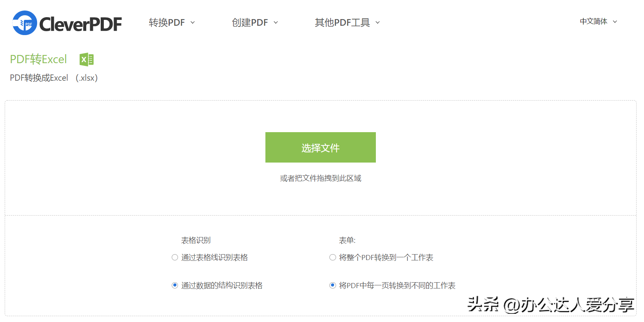Open the 其他PDF工具 menu

pyautogui.click(x=347, y=23)
